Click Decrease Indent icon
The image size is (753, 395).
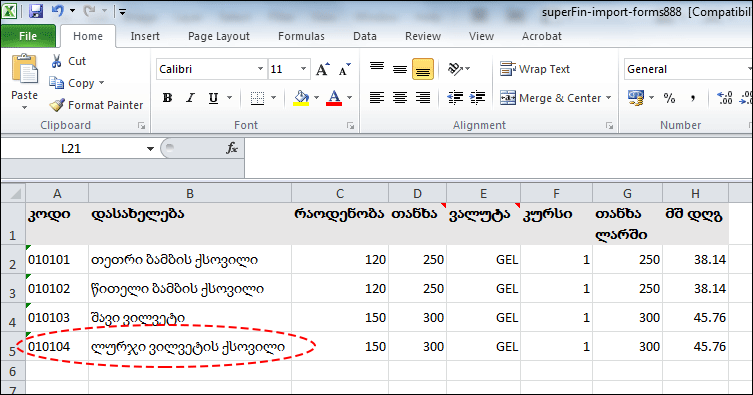click(x=455, y=98)
